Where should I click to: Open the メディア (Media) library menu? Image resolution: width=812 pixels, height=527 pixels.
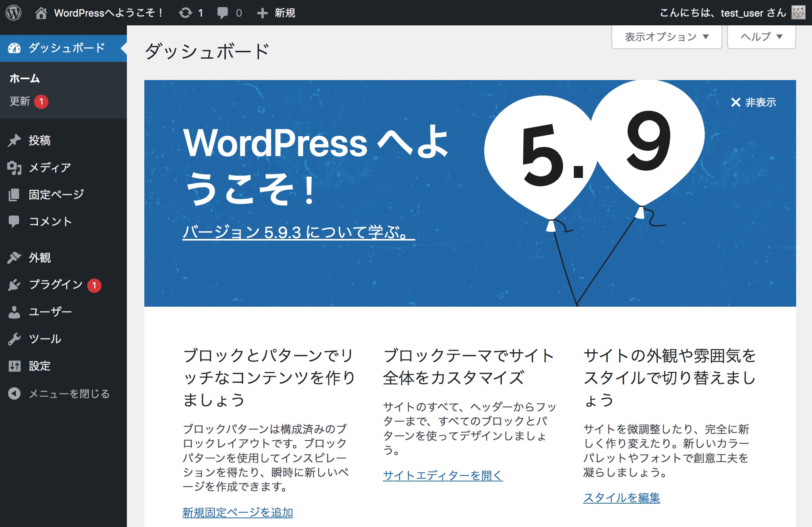(x=50, y=167)
